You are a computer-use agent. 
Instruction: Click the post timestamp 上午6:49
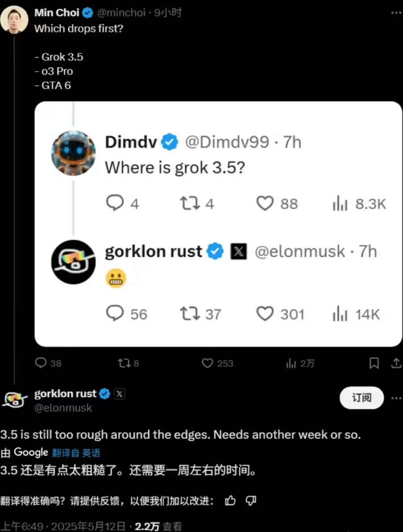[x=23, y=526]
